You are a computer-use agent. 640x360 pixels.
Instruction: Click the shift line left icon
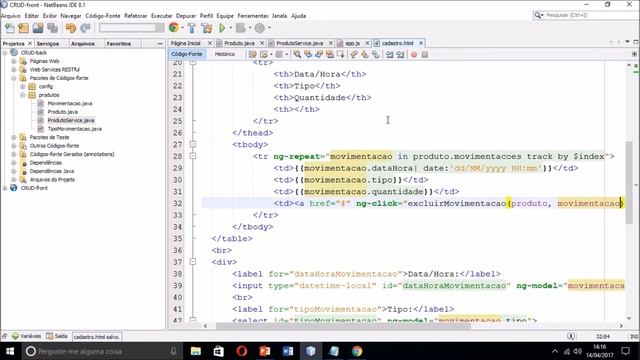390,54
